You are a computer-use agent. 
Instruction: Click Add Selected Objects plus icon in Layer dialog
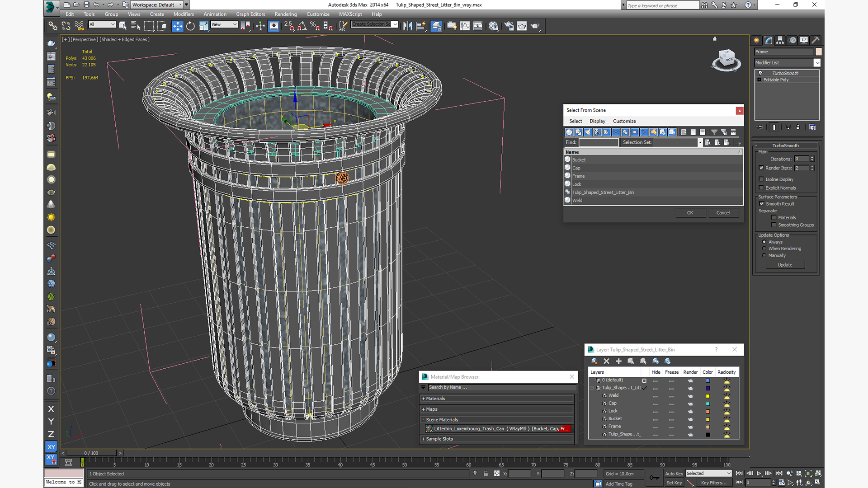point(618,361)
